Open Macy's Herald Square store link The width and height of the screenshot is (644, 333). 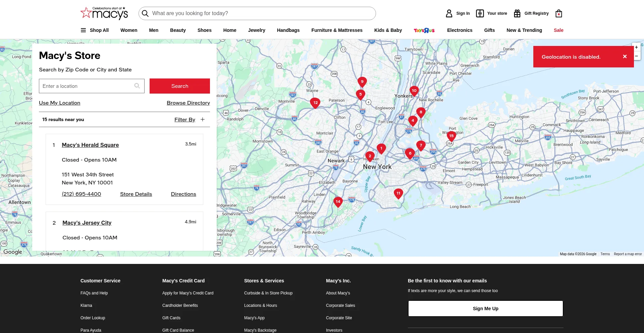(90, 145)
